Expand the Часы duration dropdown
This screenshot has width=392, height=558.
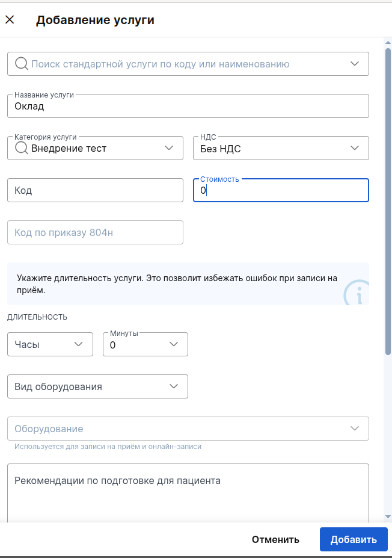point(50,344)
